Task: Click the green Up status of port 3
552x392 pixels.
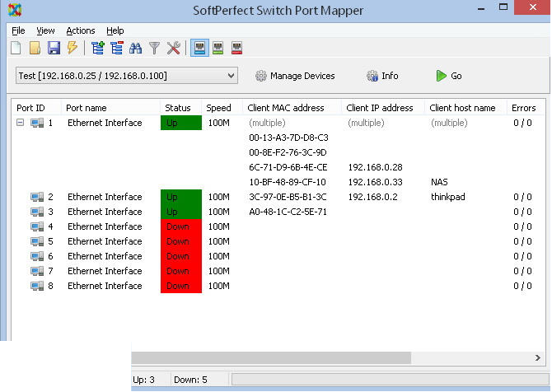Action: pyautogui.click(x=181, y=212)
